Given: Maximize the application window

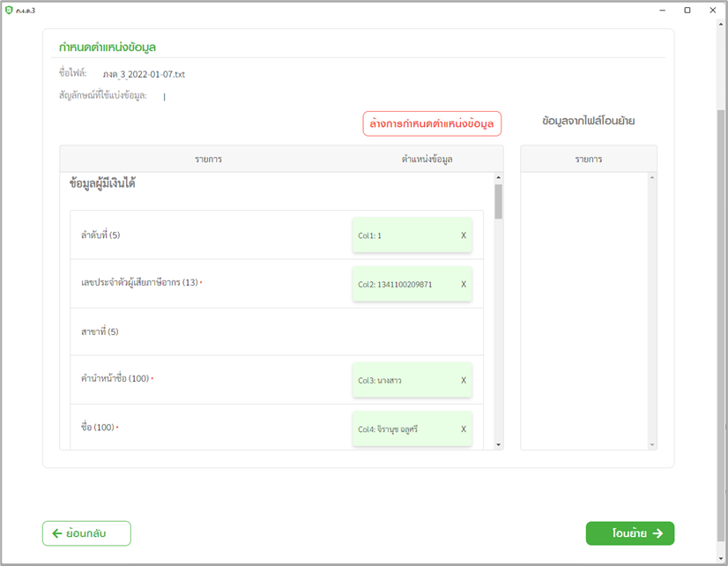Looking at the screenshot, I should (x=687, y=10).
